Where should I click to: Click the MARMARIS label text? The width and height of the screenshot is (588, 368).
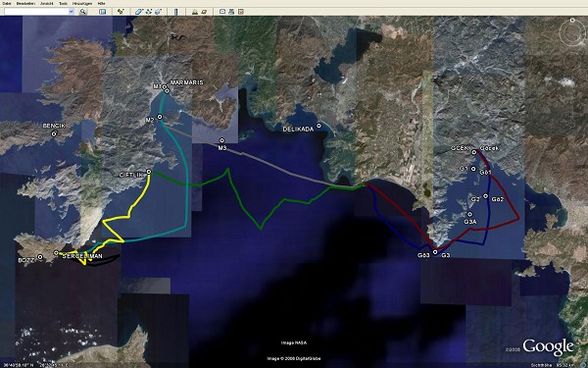pos(187,82)
